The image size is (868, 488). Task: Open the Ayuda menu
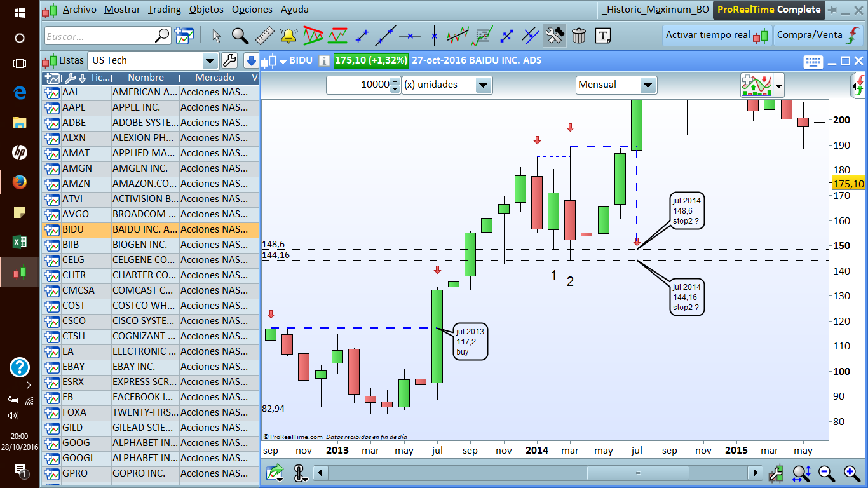click(x=295, y=10)
